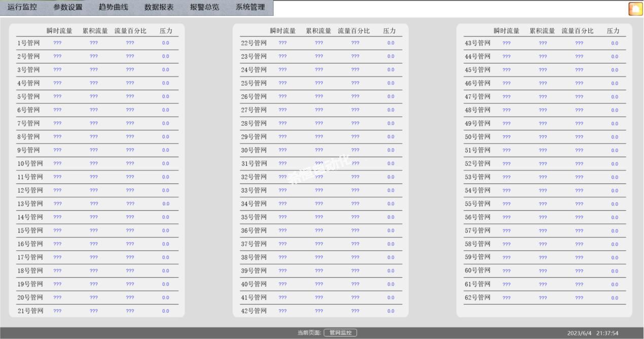Click the 16号管网 row label
The height and width of the screenshot is (339, 644).
pyautogui.click(x=30, y=244)
